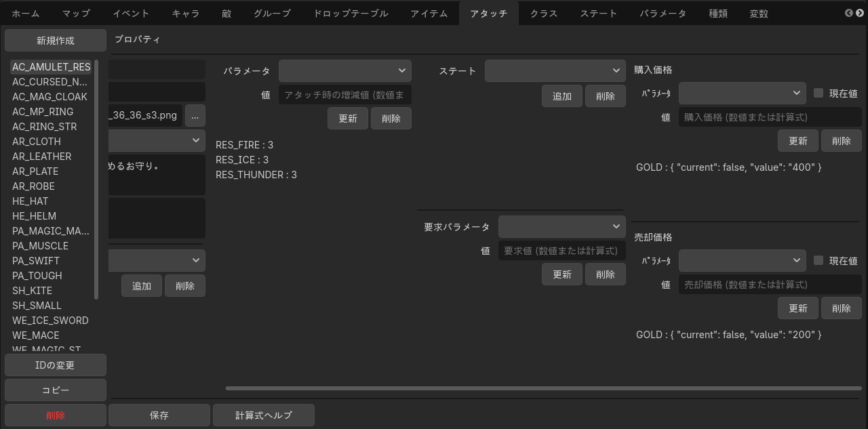Switch to the キャラ tab

186,14
